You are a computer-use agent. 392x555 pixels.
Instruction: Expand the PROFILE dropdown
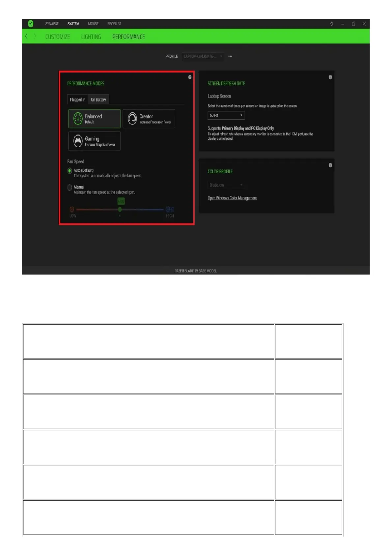(x=203, y=56)
